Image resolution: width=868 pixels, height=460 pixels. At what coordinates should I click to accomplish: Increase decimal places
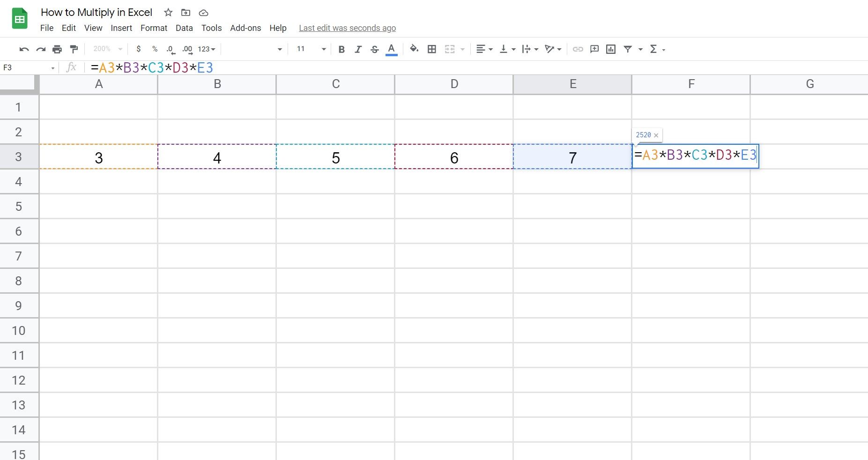[187, 49]
